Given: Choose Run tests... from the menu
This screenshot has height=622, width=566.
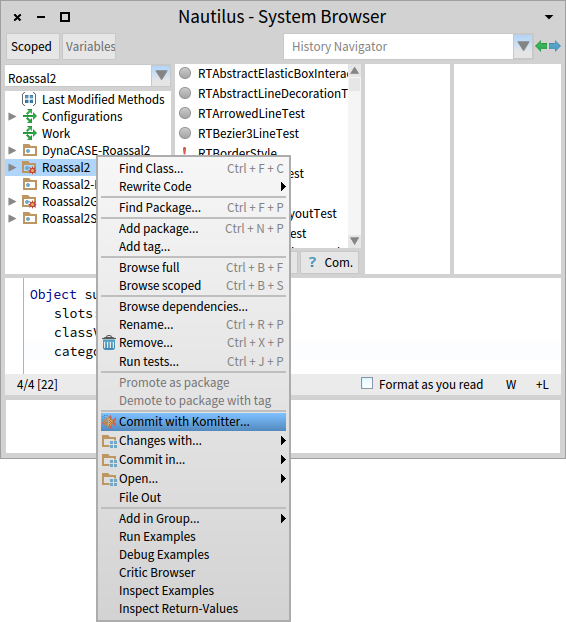Looking at the screenshot, I should [194, 361].
